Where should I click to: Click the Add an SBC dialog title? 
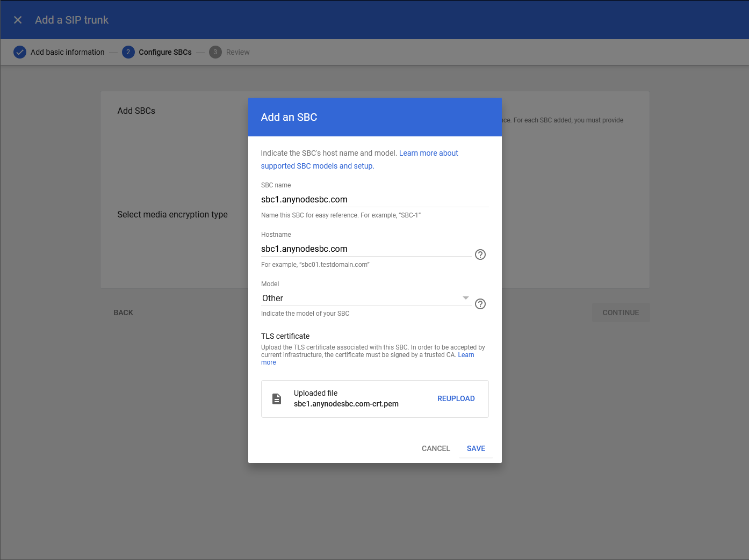tap(289, 117)
